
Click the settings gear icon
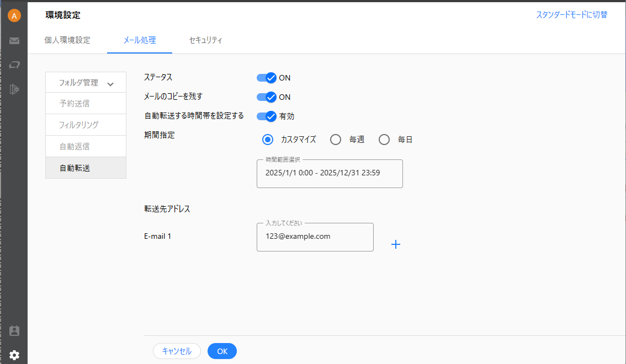click(x=14, y=355)
